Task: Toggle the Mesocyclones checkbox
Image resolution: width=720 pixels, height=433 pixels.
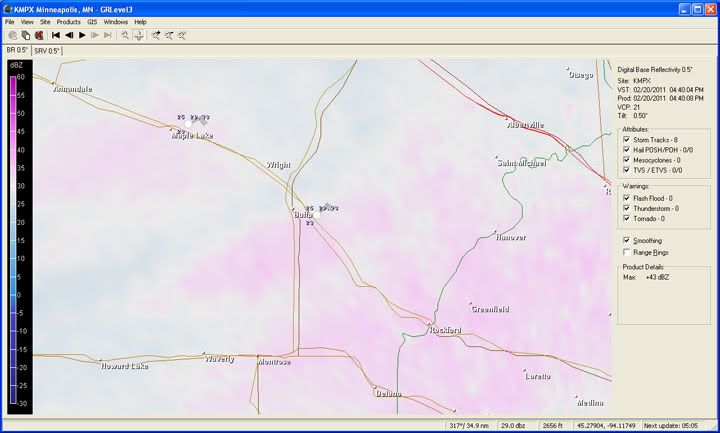Action: tap(626, 160)
